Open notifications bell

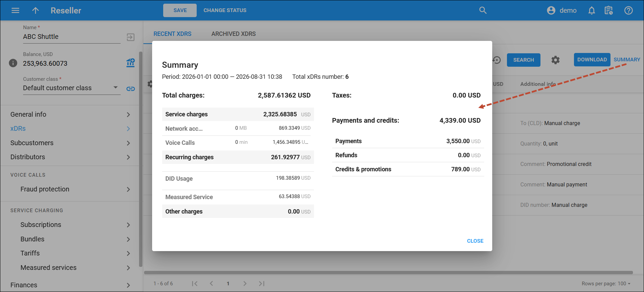[x=592, y=10]
